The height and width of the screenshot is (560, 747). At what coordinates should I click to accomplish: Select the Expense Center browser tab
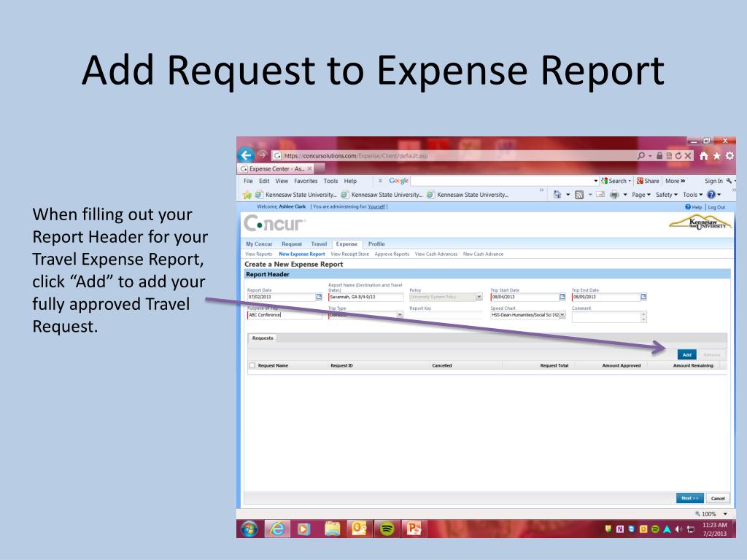click(275, 168)
